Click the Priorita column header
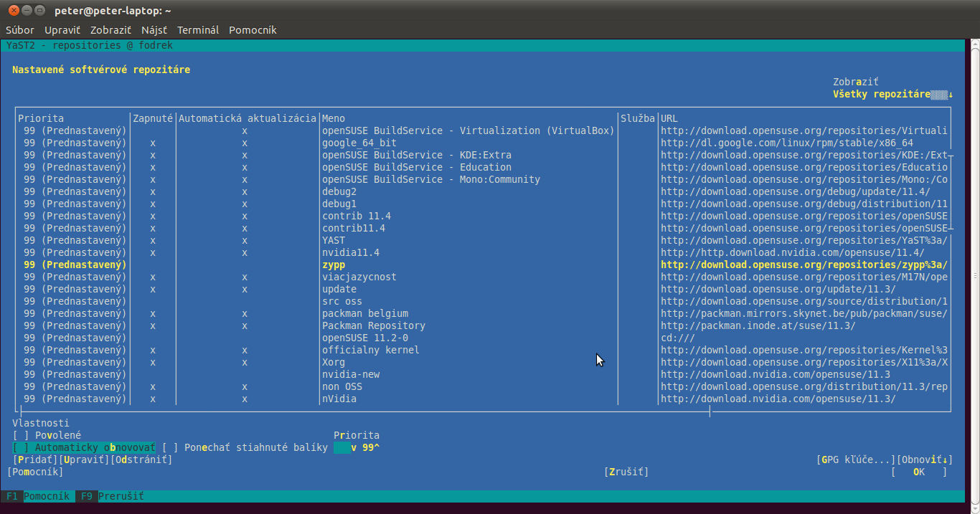 click(41, 118)
